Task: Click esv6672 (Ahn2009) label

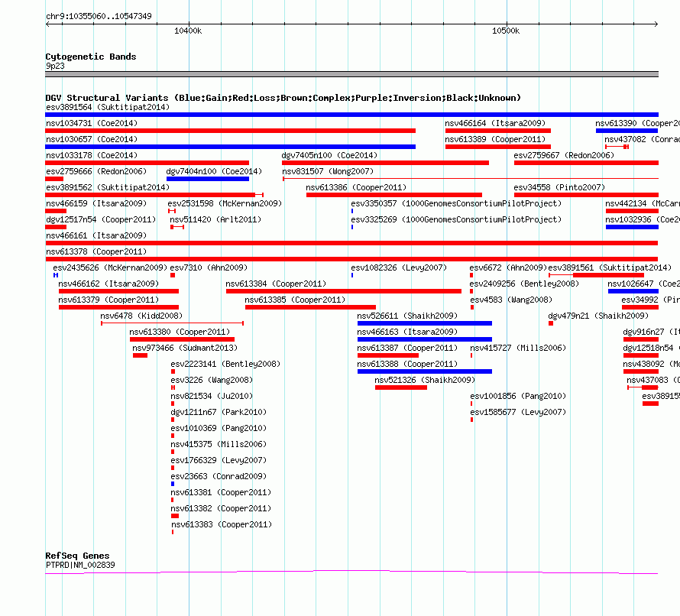Action: 508,267
